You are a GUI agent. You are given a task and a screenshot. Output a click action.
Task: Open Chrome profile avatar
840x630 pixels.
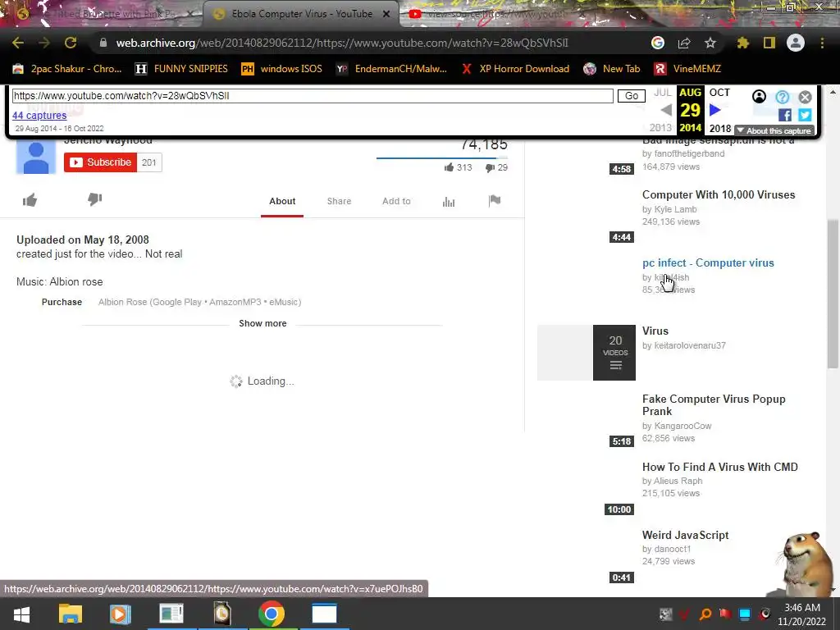point(796,43)
